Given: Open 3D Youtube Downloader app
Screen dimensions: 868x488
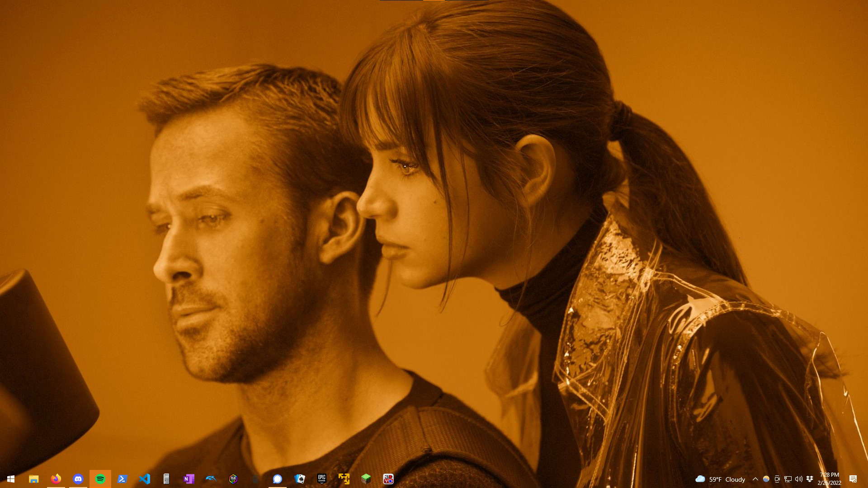Looking at the screenshot, I should [x=388, y=479].
